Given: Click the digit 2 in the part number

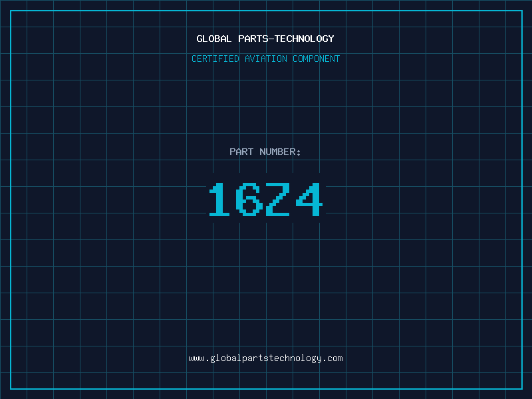Looking at the screenshot, I should pyautogui.click(x=279, y=199).
